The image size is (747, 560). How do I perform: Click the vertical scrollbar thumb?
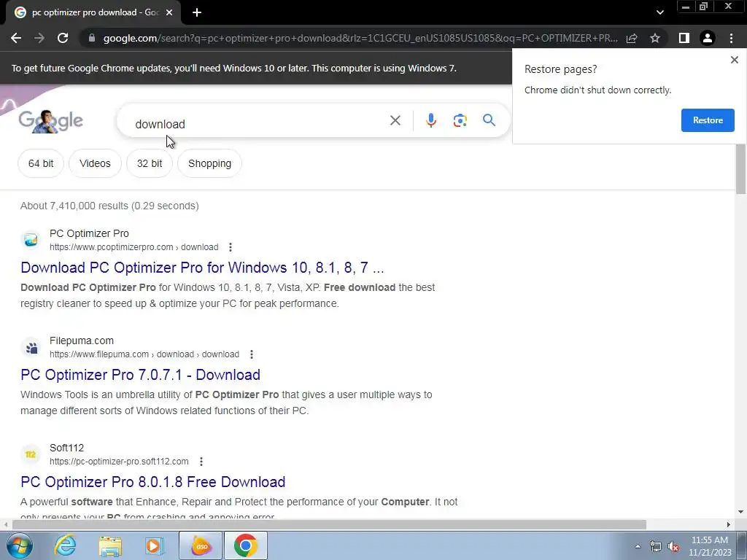tap(740, 168)
